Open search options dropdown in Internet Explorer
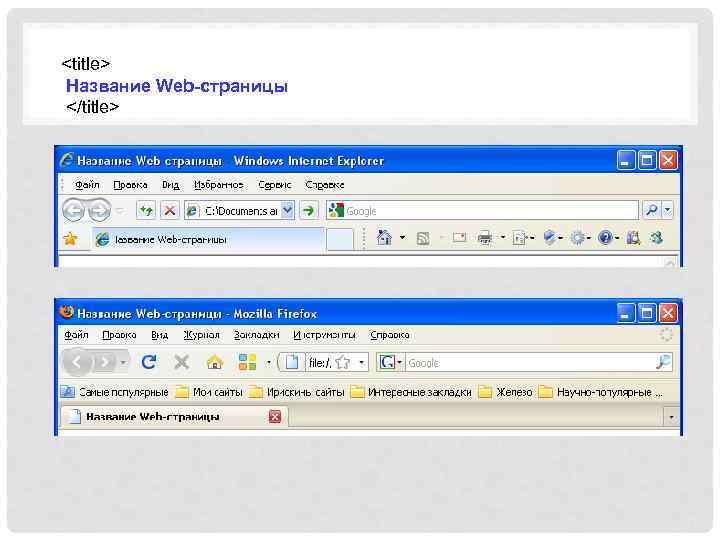This screenshot has width=720, height=540. click(668, 210)
